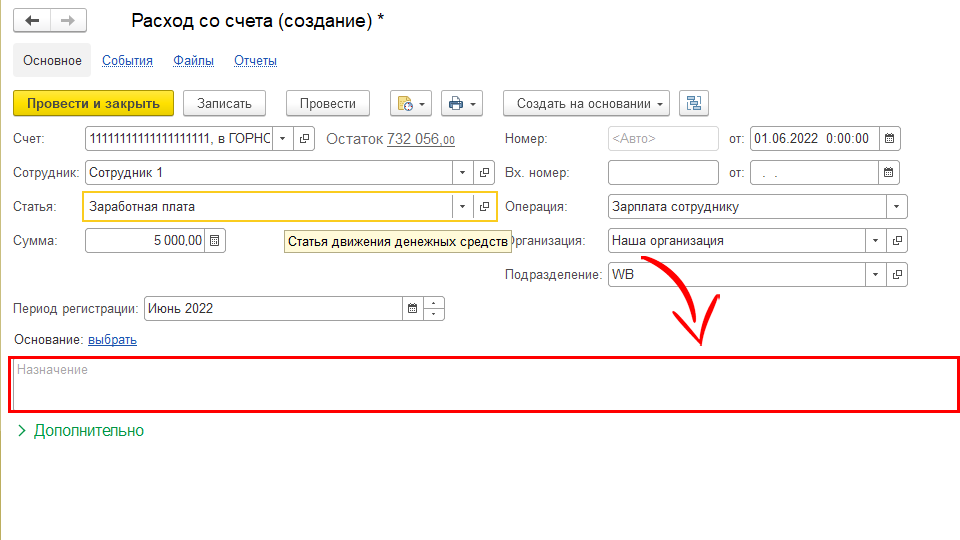960x540 pixels.
Task: Switch to the События tab
Action: coord(127,61)
